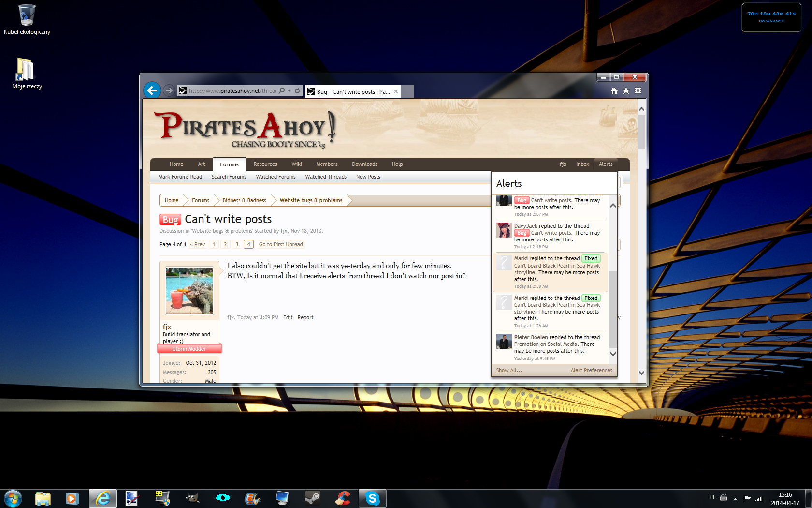The height and width of the screenshot is (508, 812).
Task: Open Kubeł ekologiczny recycle bin icon
Action: [27, 19]
